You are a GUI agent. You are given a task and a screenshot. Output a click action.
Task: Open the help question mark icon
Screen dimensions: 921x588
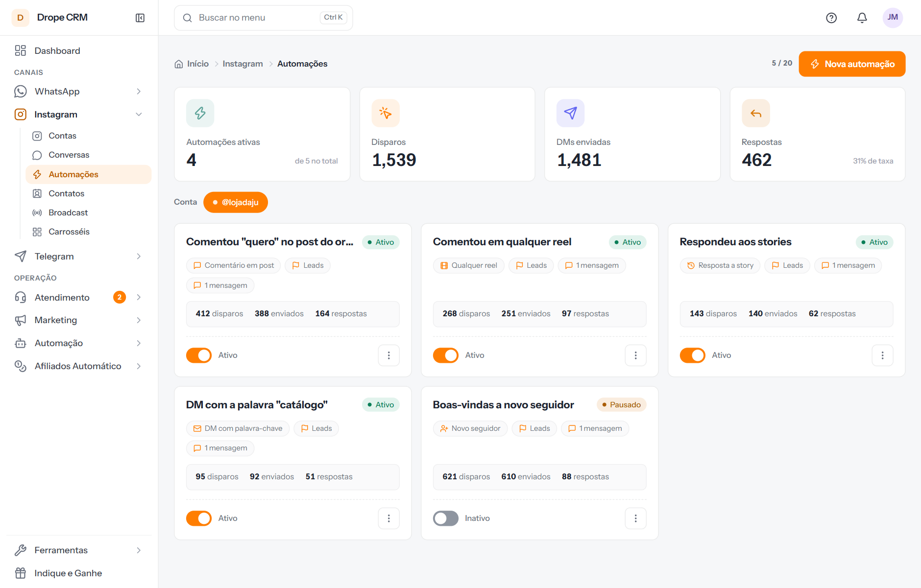point(831,18)
